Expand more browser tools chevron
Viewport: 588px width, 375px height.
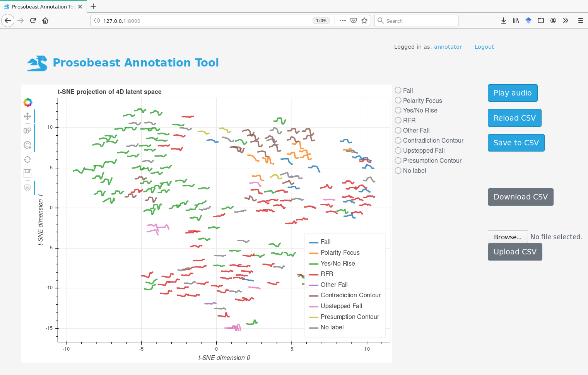(566, 20)
